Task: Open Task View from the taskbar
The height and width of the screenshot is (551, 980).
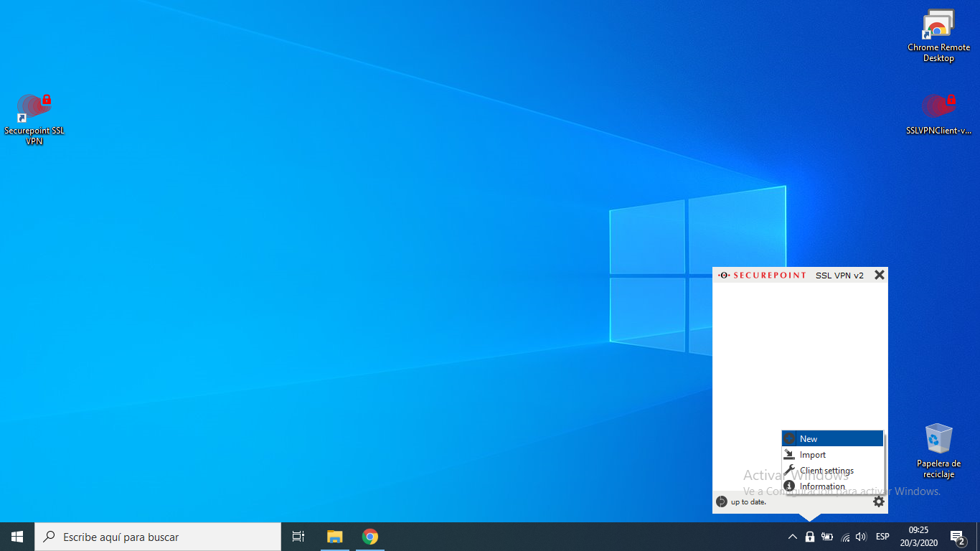Action: (298, 537)
